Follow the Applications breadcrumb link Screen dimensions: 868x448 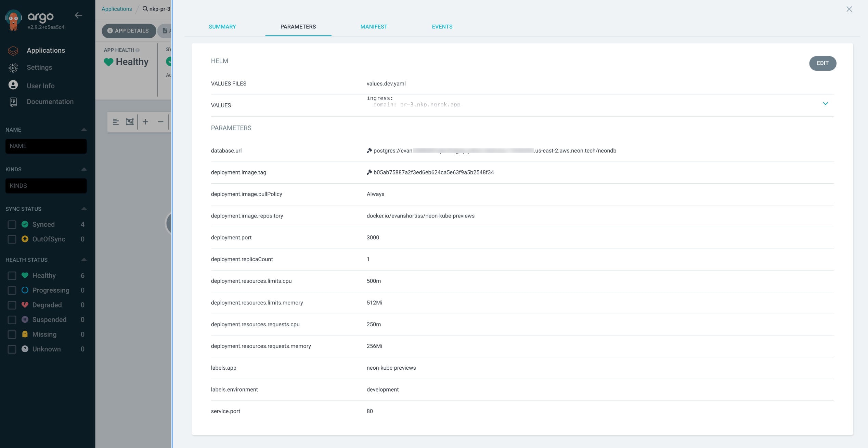pyautogui.click(x=117, y=9)
